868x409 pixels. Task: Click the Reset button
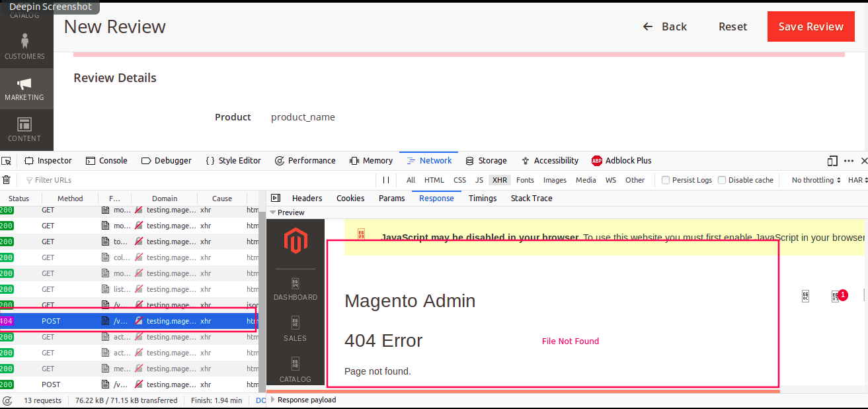(733, 26)
